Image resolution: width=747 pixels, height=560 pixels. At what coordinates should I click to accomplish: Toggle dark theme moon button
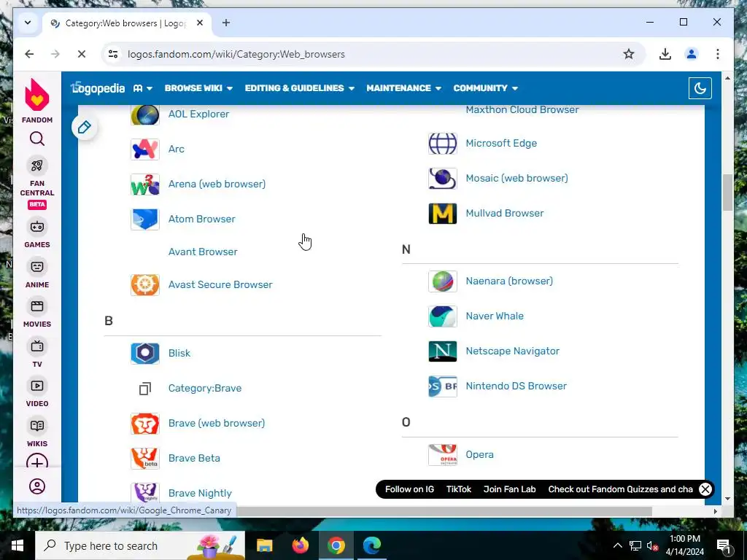click(x=700, y=88)
